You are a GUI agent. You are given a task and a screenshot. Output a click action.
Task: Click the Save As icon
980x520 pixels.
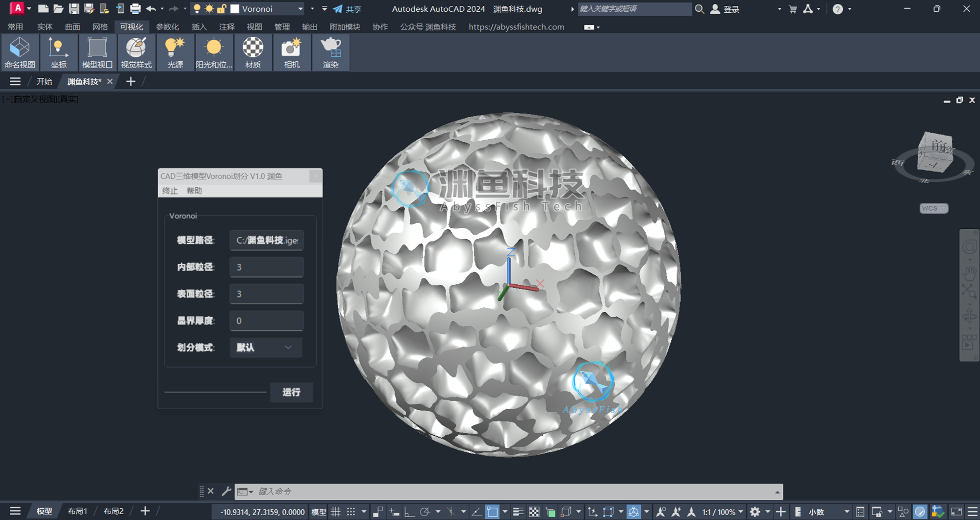[x=89, y=9]
